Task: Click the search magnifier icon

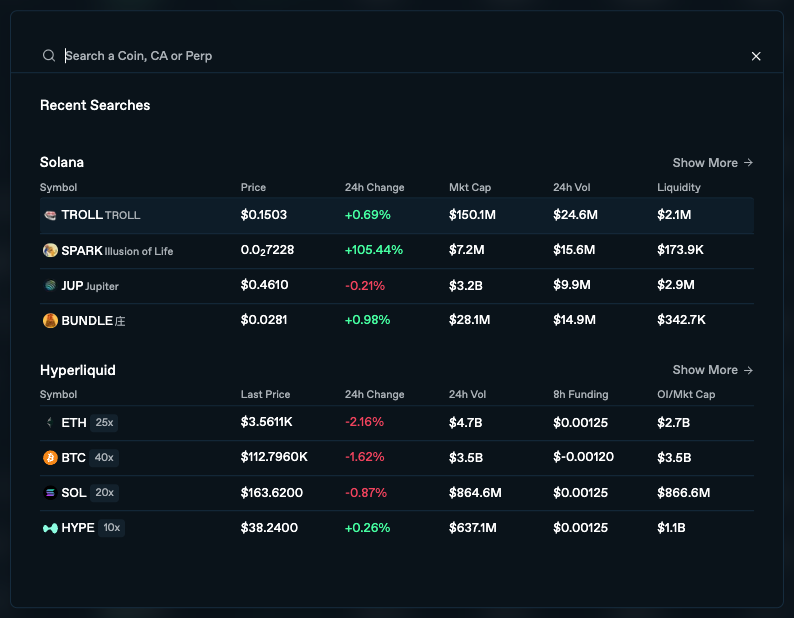Action: [x=49, y=56]
